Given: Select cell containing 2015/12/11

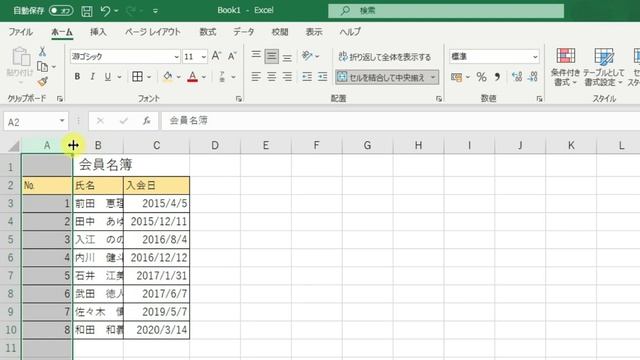Looking at the screenshot, I should (157, 221).
